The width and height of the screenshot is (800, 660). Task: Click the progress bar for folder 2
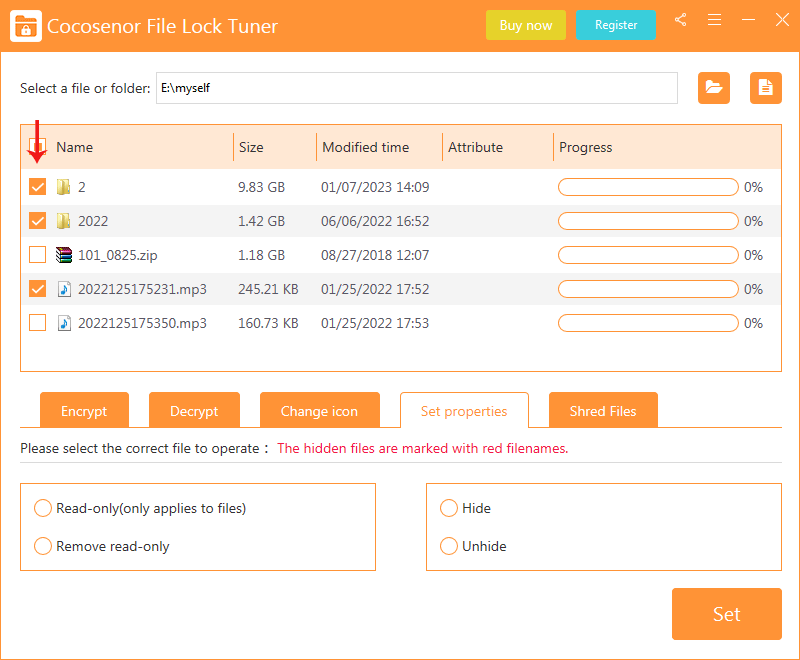tap(648, 187)
